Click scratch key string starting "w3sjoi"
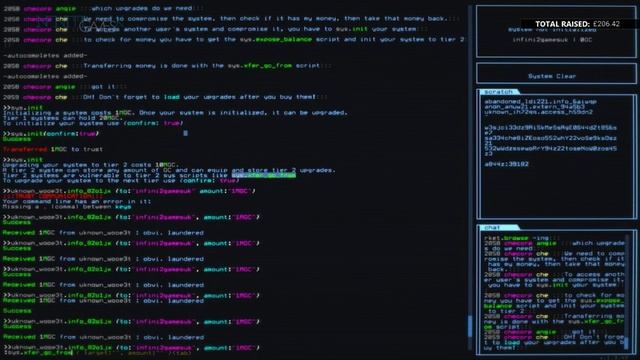Screen dimensions: 640x360 pyautogui.click(x=551, y=130)
